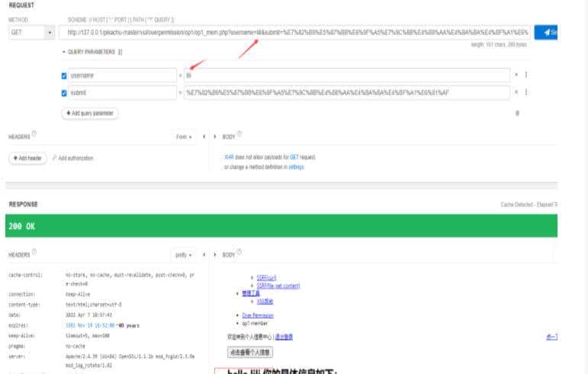588x374 pixels.
Task: Click the help icon next to request HEADERS
Action: point(34,133)
